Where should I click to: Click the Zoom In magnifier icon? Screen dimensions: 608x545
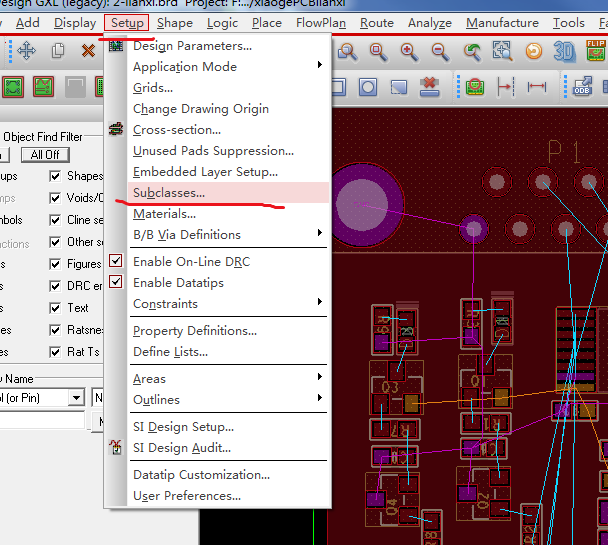pyautogui.click(x=409, y=51)
